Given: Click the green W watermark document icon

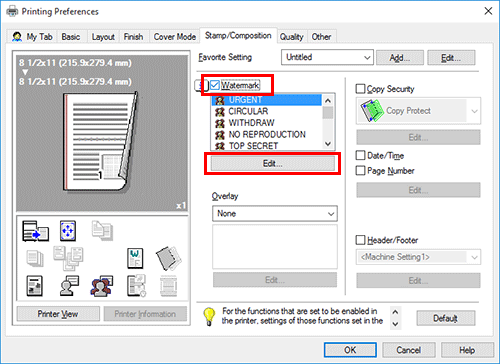Looking at the screenshot, I should 135,258.
